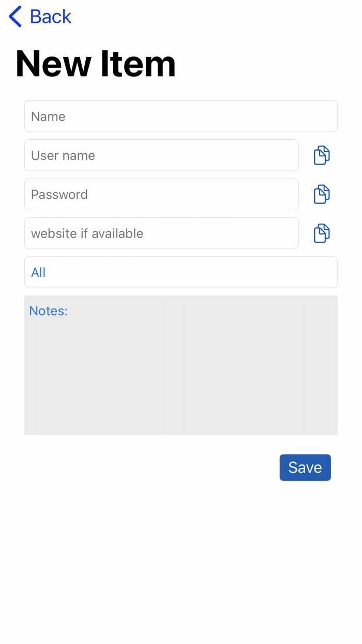Select the copy icon for the username entry
362x644 pixels.
pyautogui.click(x=321, y=155)
